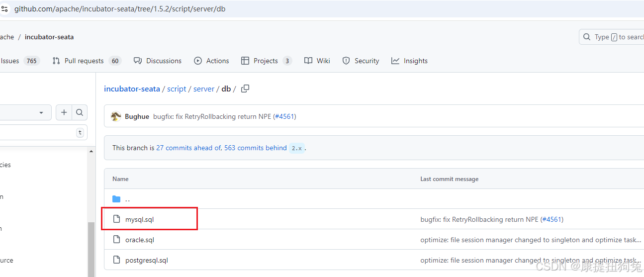This screenshot has height=277, width=644.
Task: Focus the go to file input
Action: click(42, 132)
